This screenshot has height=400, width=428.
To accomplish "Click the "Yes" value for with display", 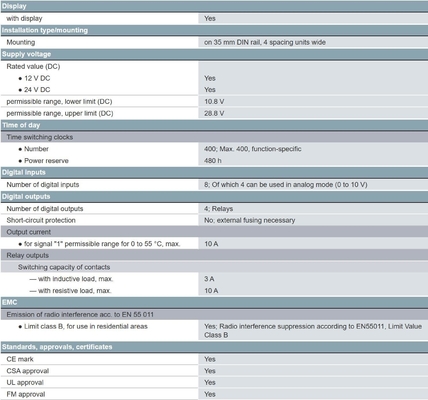I will click(x=210, y=19).
